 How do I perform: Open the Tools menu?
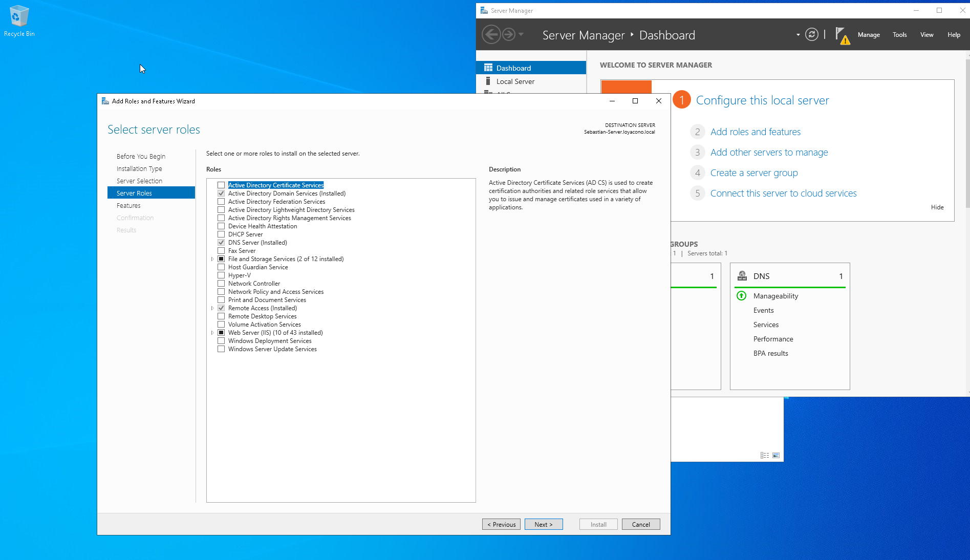pos(899,35)
